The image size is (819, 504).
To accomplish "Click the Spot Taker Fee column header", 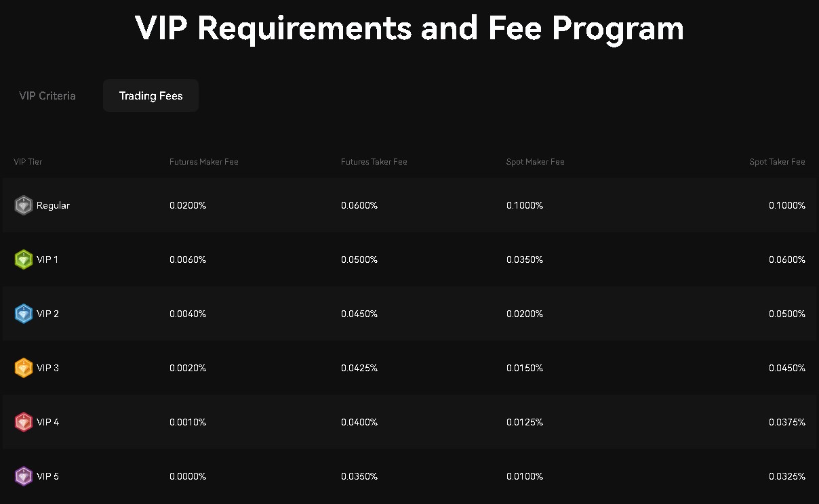I will [x=777, y=162].
